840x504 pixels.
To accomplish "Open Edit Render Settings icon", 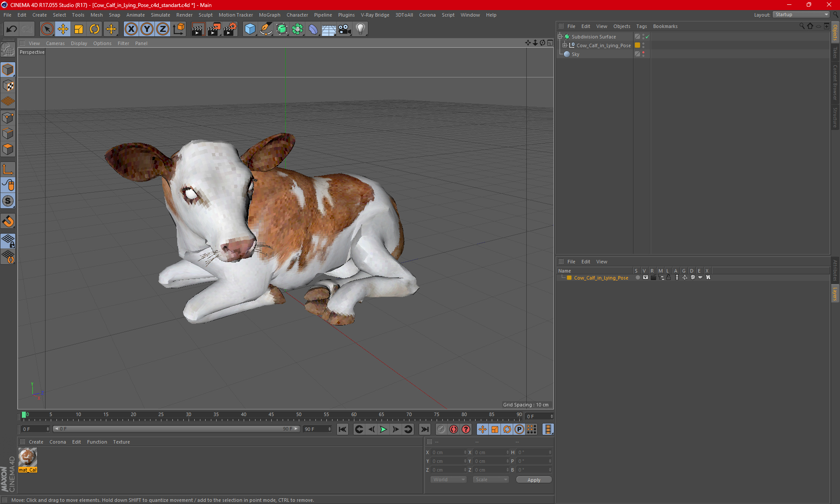I will click(230, 29).
